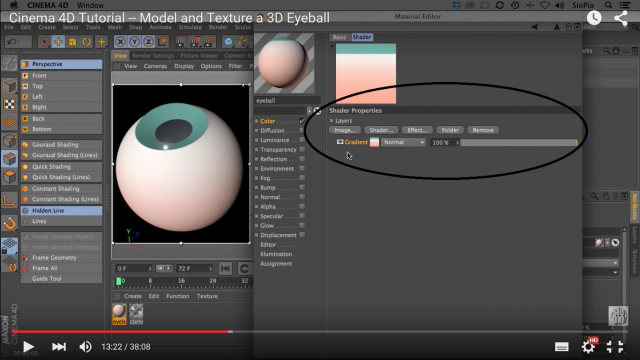Collapse the Layers section expander

click(331, 121)
